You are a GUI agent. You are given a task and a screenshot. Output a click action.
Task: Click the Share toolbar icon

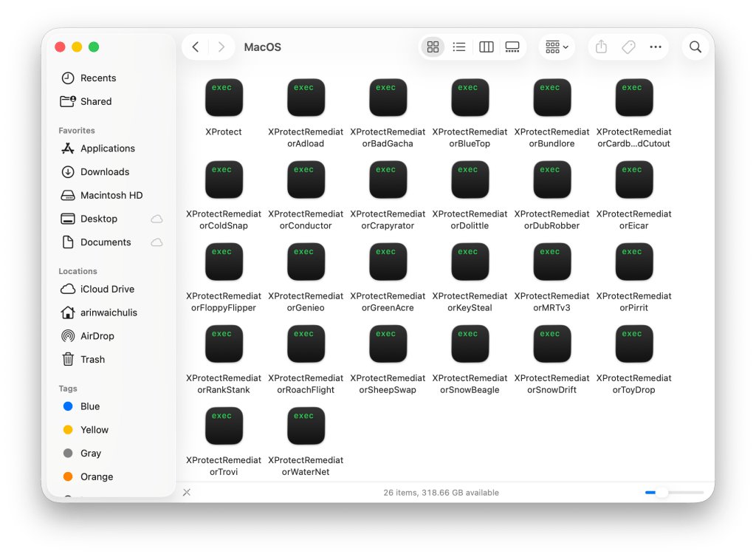point(601,47)
